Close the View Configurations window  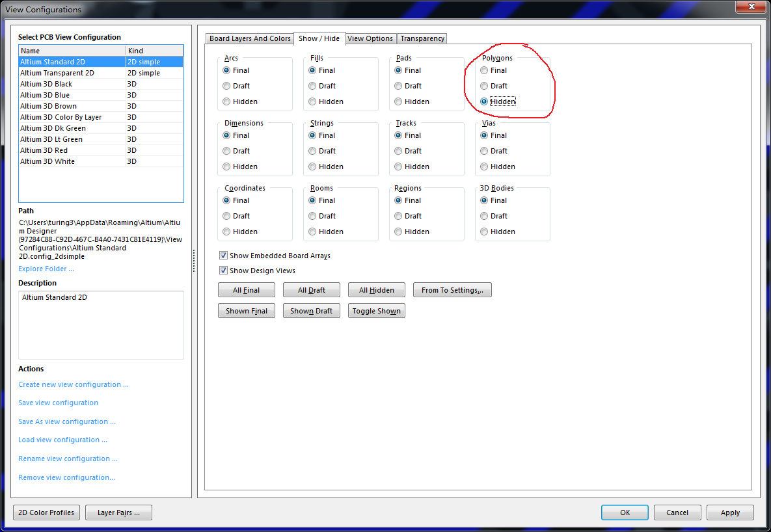(752, 7)
